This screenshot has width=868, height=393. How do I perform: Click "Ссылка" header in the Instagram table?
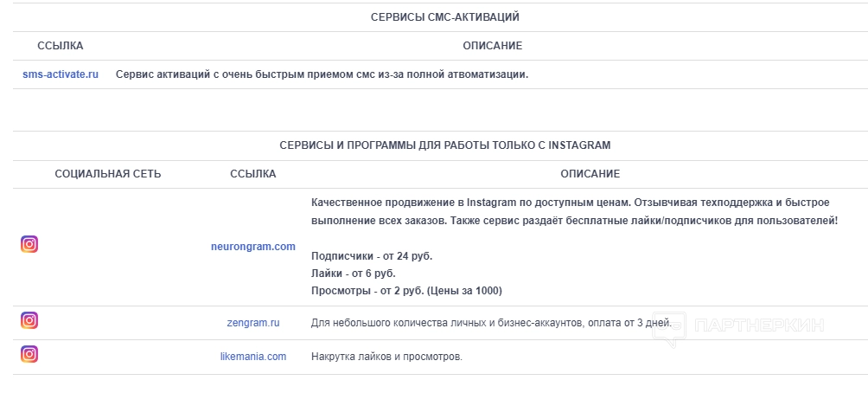tap(253, 174)
